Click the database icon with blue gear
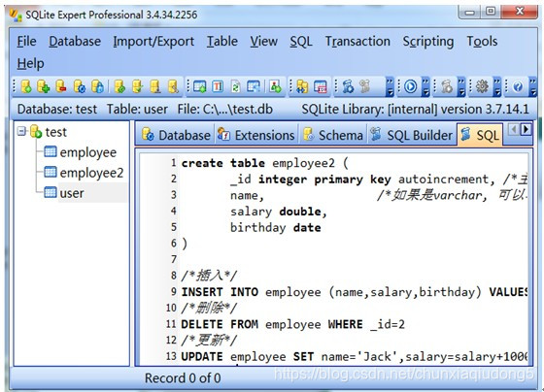The image size is (544, 392). click(80, 86)
